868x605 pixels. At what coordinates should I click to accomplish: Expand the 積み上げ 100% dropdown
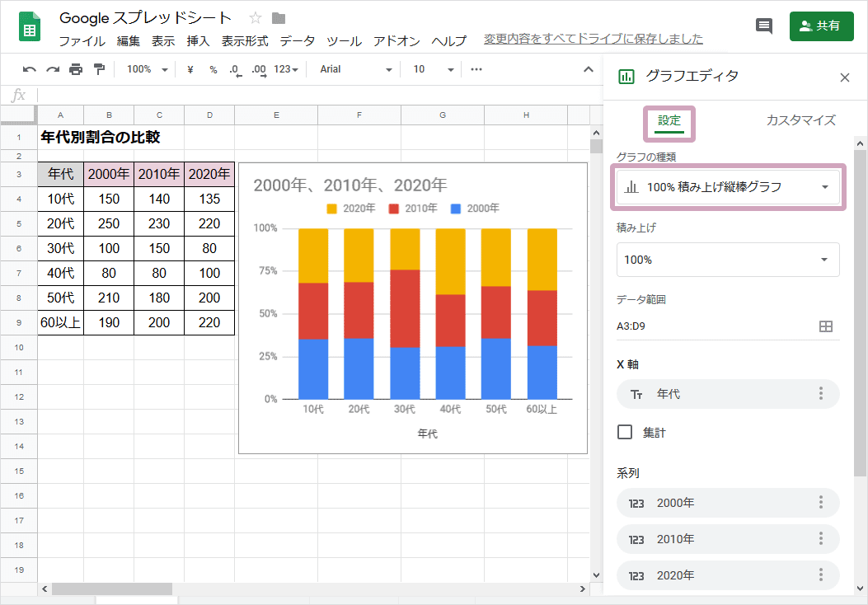pyautogui.click(x=728, y=260)
